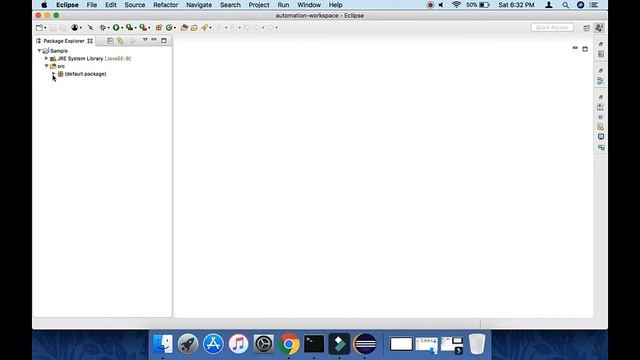Open the File menu
Image resolution: width=640 pixels, height=360 pixels.
tap(92, 5)
